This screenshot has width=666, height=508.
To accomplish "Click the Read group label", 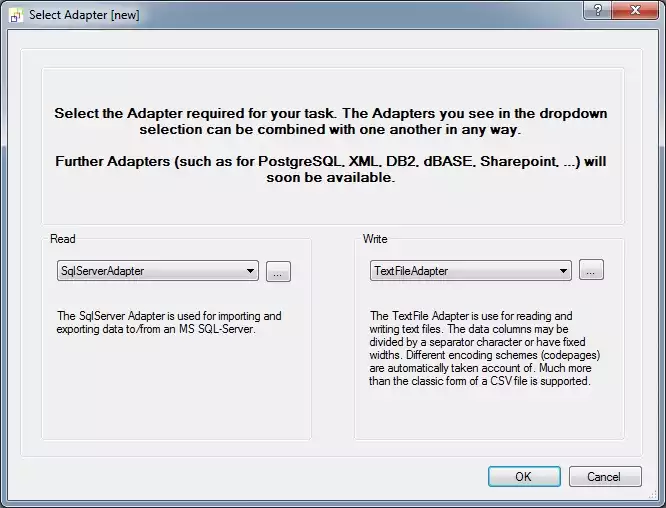I will (63, 240).
